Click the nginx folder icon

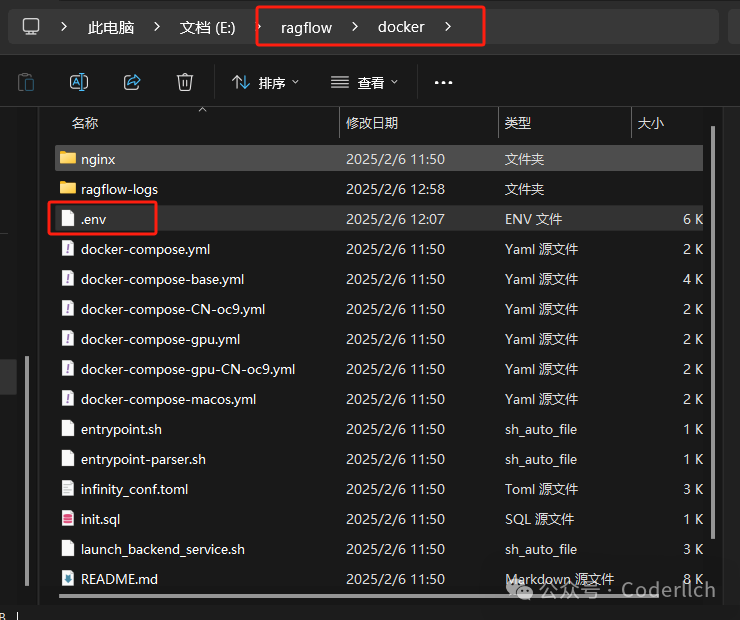[68, 158]
